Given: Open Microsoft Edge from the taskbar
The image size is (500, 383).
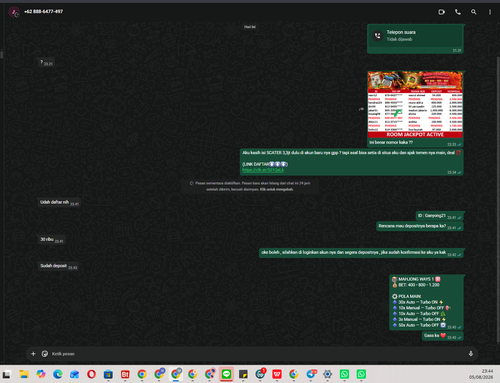Looking at the screenshot, I should pos(58,374).
